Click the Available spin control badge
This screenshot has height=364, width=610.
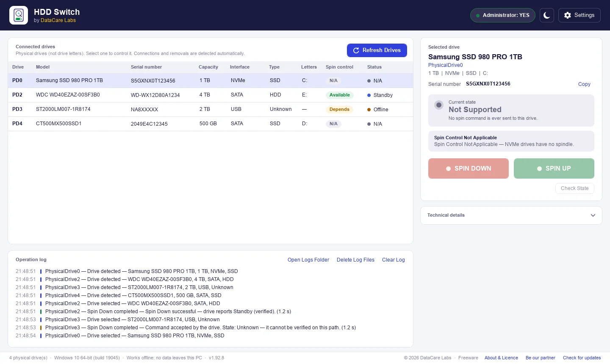[340, 95]
